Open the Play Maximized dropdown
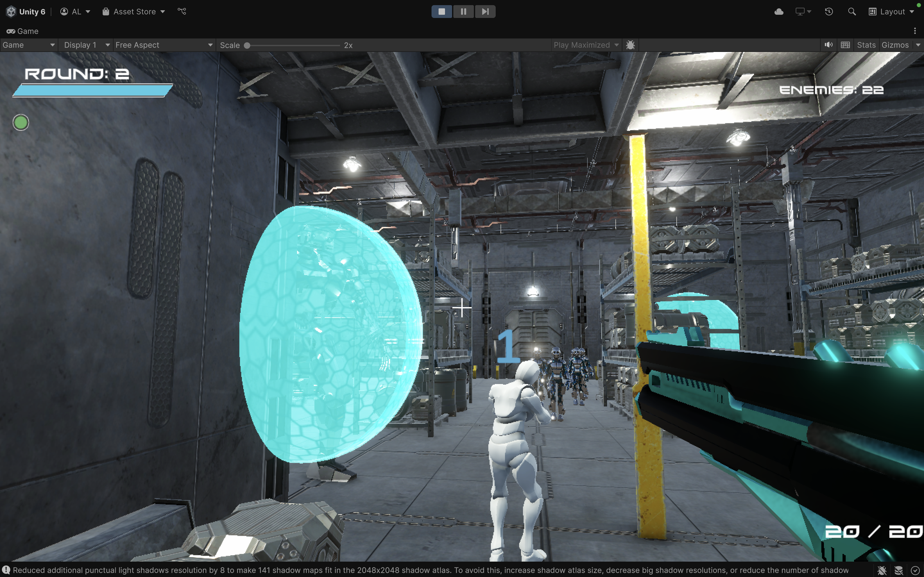This screenshot has height=577, width=924. click(585, 45)
